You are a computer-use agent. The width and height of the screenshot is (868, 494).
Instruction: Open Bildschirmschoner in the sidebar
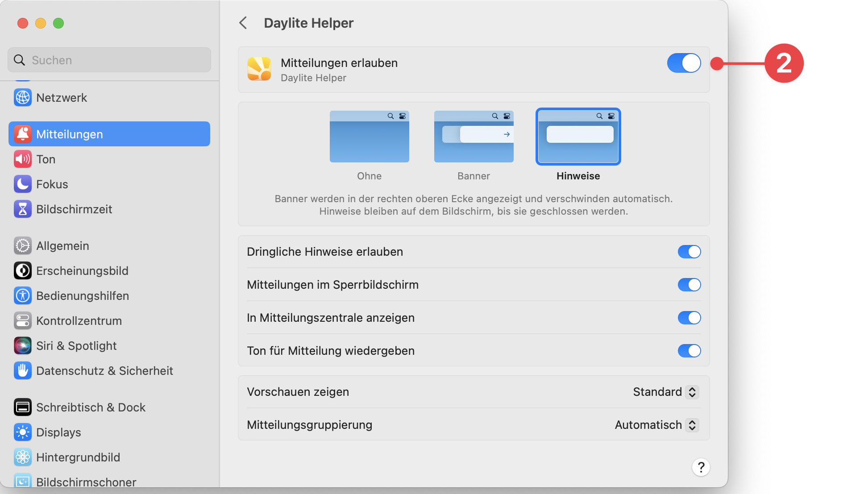(109, 481)
